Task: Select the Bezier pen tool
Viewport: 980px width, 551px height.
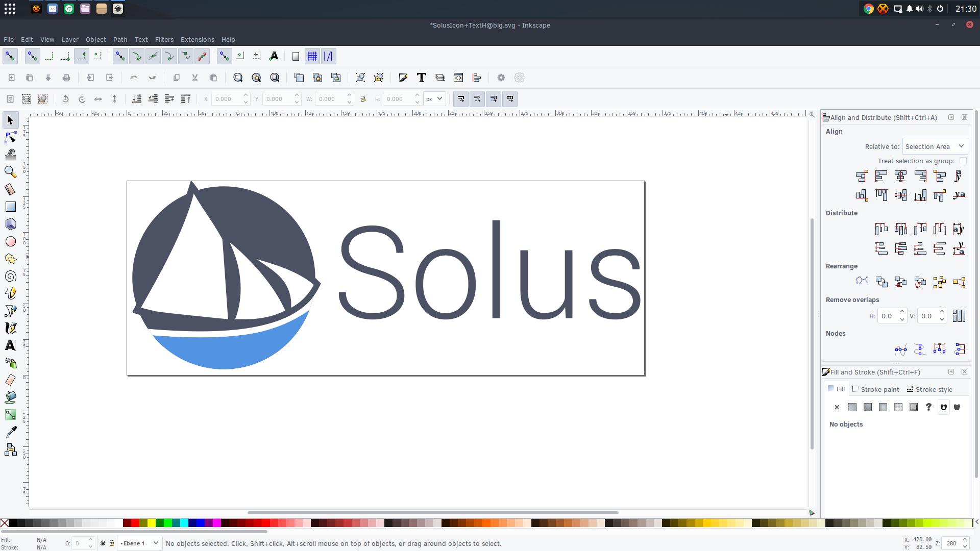Action: click(10, 311)
